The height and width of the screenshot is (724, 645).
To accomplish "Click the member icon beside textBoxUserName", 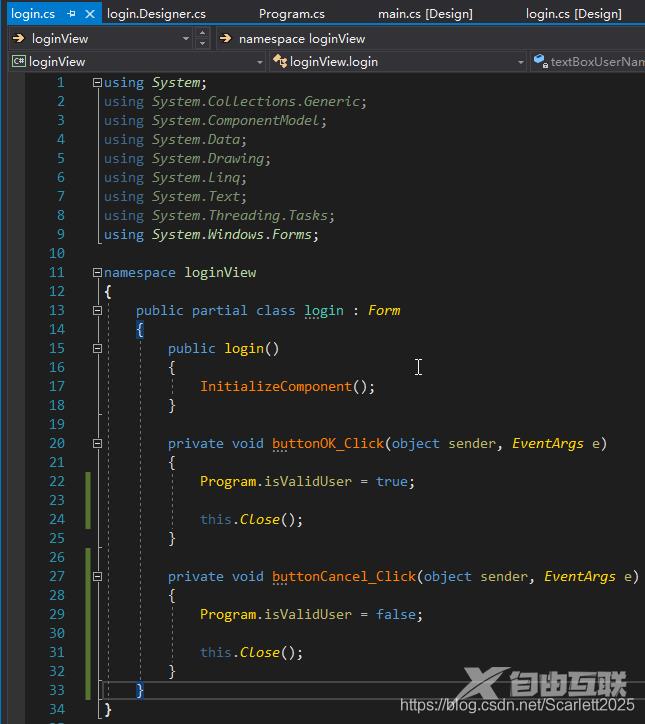I will 539,62.
